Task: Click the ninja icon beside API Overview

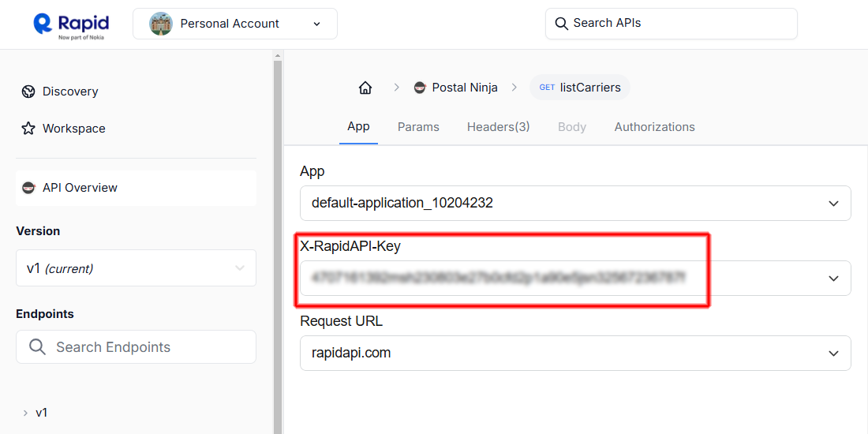Action: (28, 188)
